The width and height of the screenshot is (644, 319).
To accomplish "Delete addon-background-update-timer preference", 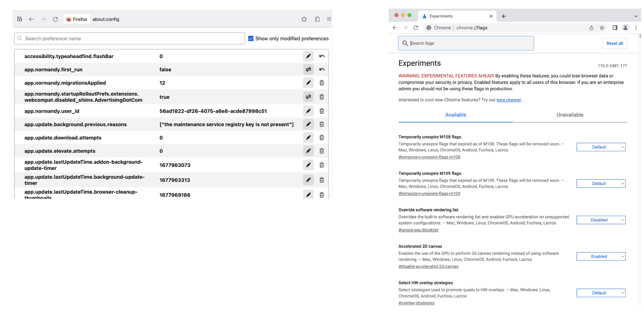I will coord(322,165).
